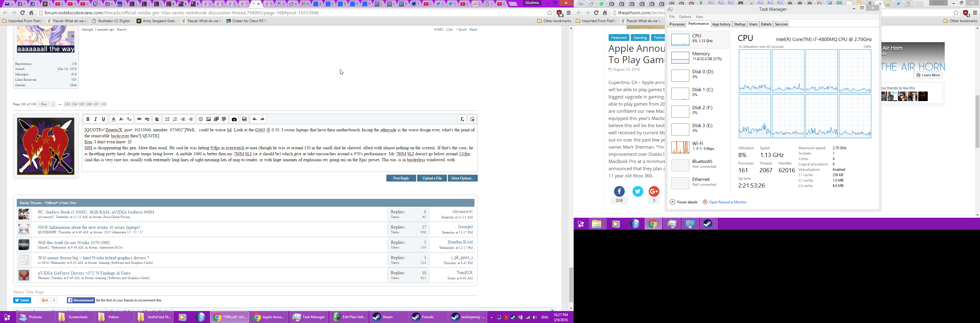Switch to Task Manager Services tab
The width and height of the screenshot is (980, 323).
[x=781, y=24]
